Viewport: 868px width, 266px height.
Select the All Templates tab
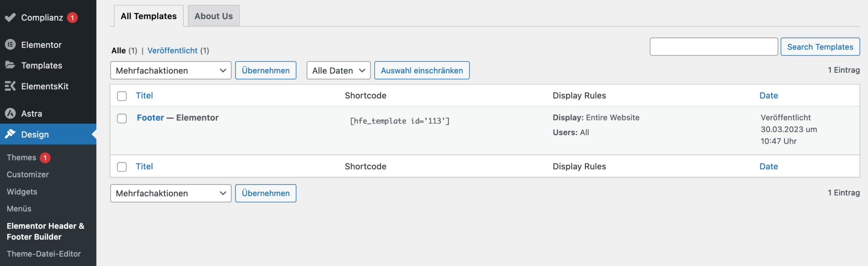(148, 16)
